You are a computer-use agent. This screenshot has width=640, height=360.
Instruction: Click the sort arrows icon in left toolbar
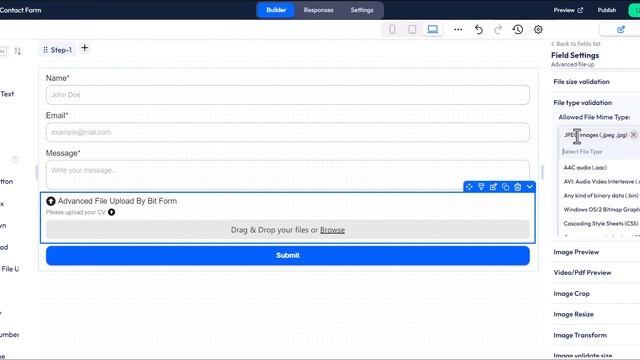(x=18, y=51)
